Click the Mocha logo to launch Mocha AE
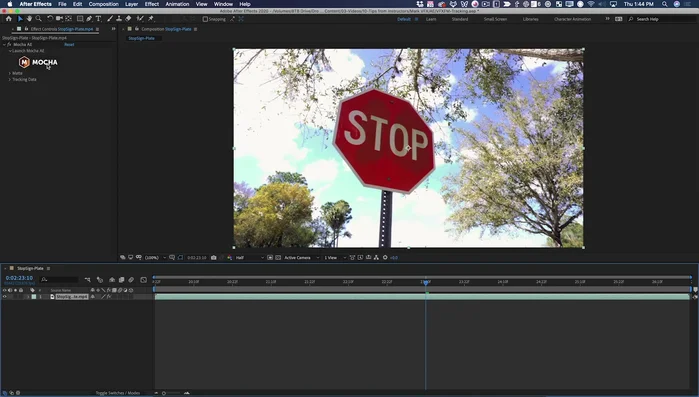Screen dimensions: 699x397 [38, 62]
